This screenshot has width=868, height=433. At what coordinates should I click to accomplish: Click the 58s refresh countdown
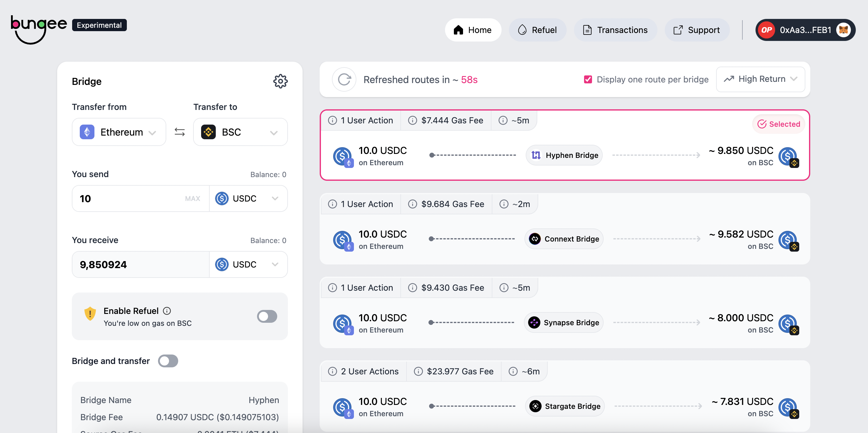point(469,79)
